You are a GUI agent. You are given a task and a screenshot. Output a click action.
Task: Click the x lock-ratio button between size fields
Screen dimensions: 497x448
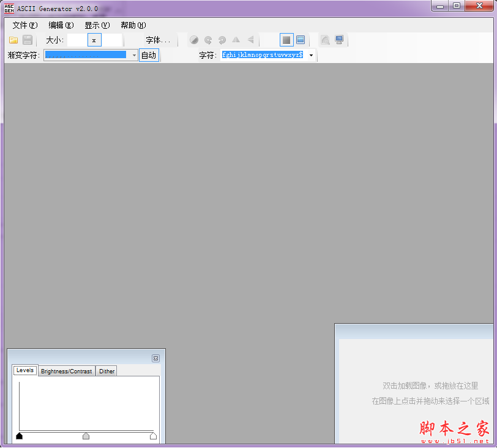94,40
